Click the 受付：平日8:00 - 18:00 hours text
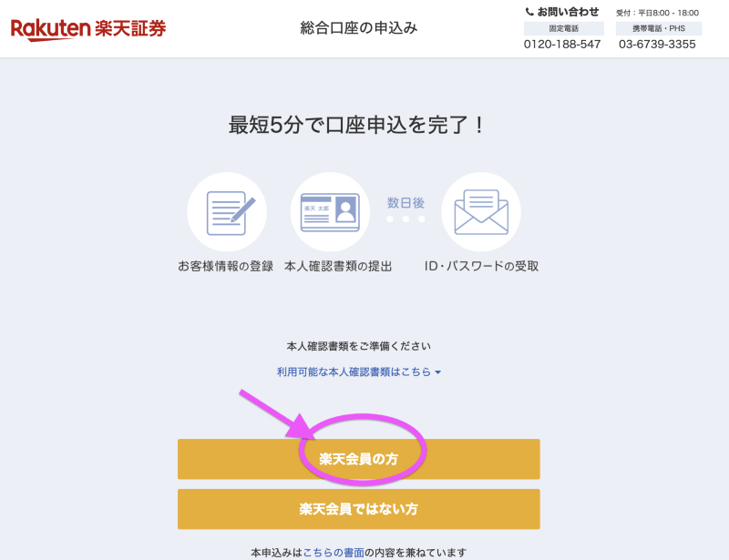The width and height of the screenshot is (729, 560). 657,13
